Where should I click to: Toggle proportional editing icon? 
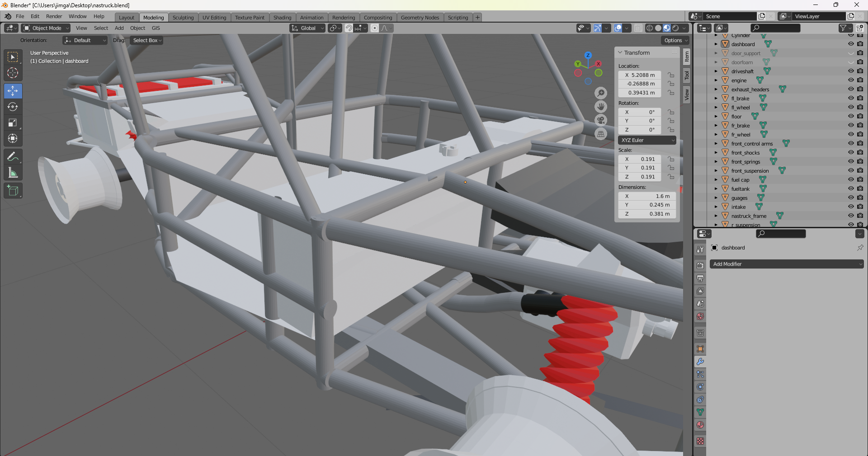click(375, 28)
